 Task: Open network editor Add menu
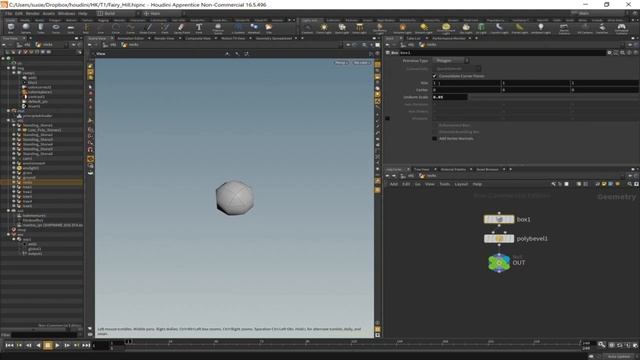click(394, 184)
